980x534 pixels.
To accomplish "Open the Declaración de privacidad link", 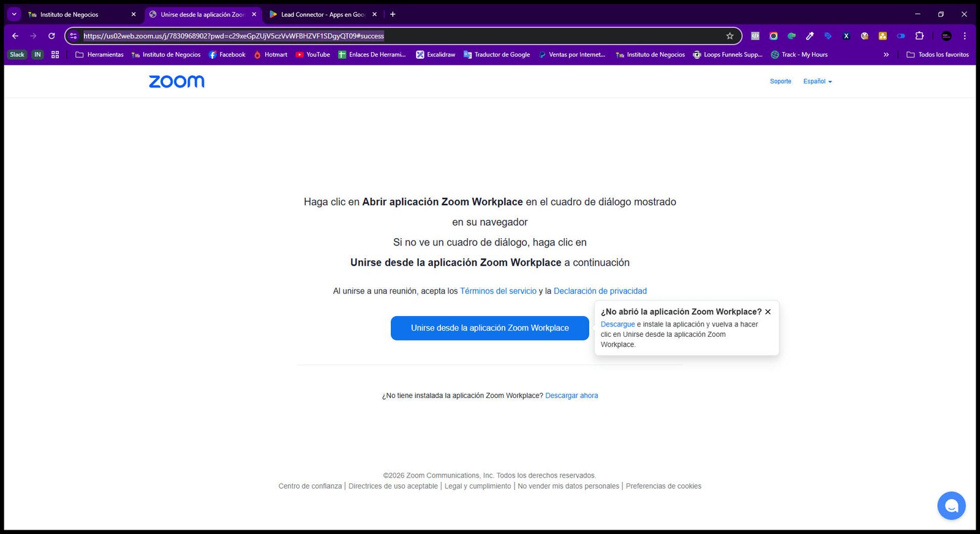I will (600, 291).
